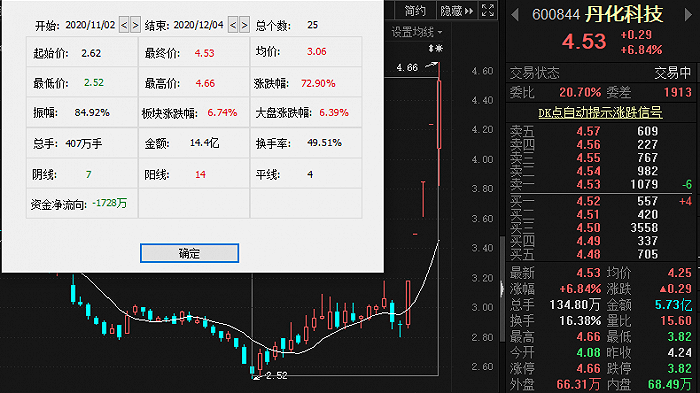Step start date forward with right arrow
Image resolution: width=700 pixels, height=393 pixels.
(135, 25)
